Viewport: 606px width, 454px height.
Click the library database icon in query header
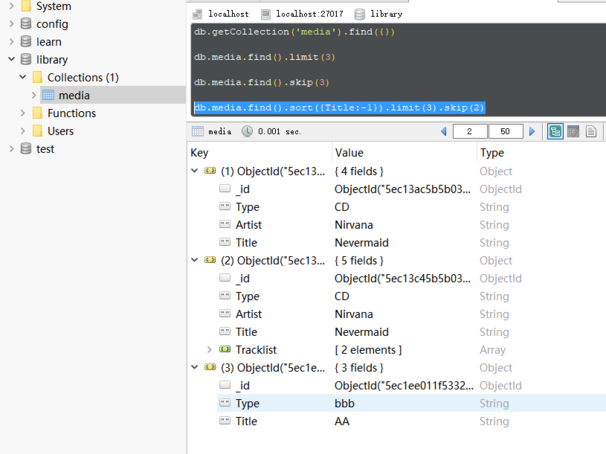(360, 14)
